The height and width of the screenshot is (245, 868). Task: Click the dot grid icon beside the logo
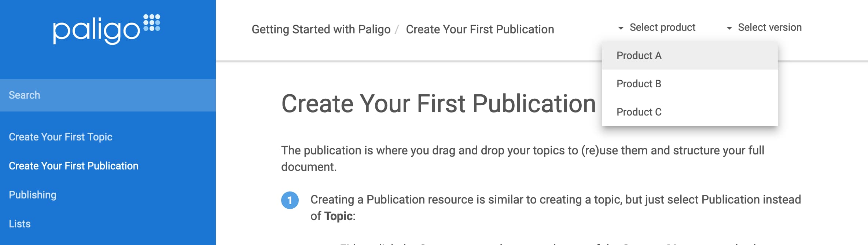[x=151, y=23]
